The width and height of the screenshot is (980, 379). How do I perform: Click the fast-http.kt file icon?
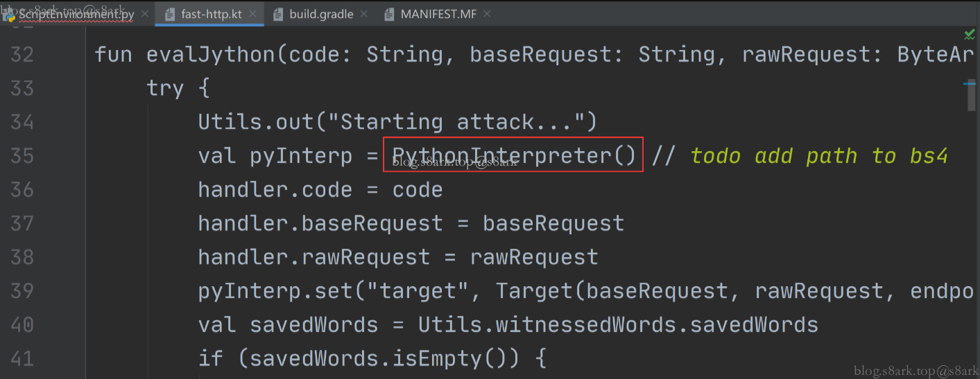click(x=170, y=14)
